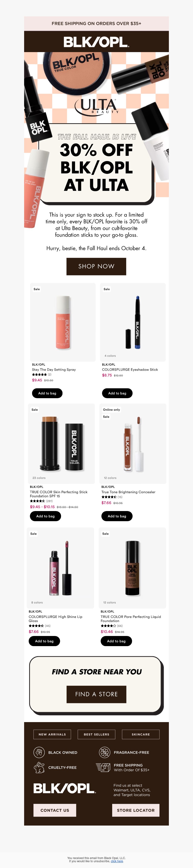
Task: Click the BLK/OPL header logo
Action: click(x=96, y=42)
